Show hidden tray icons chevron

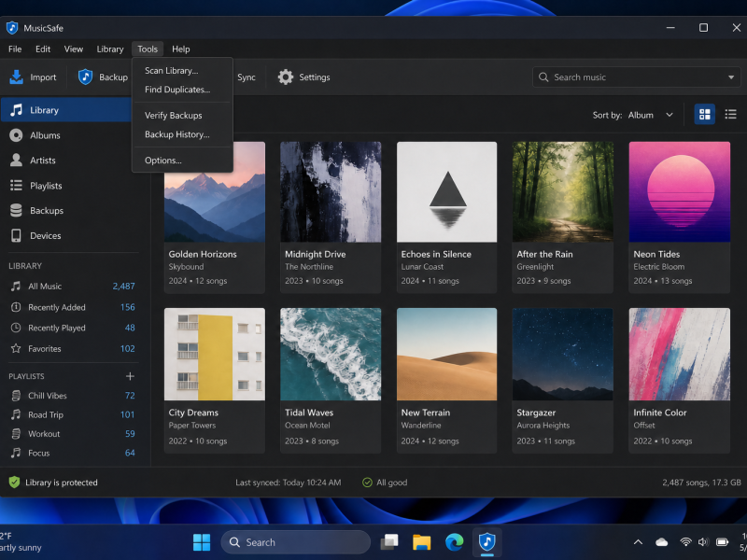[x=638, y=542]
